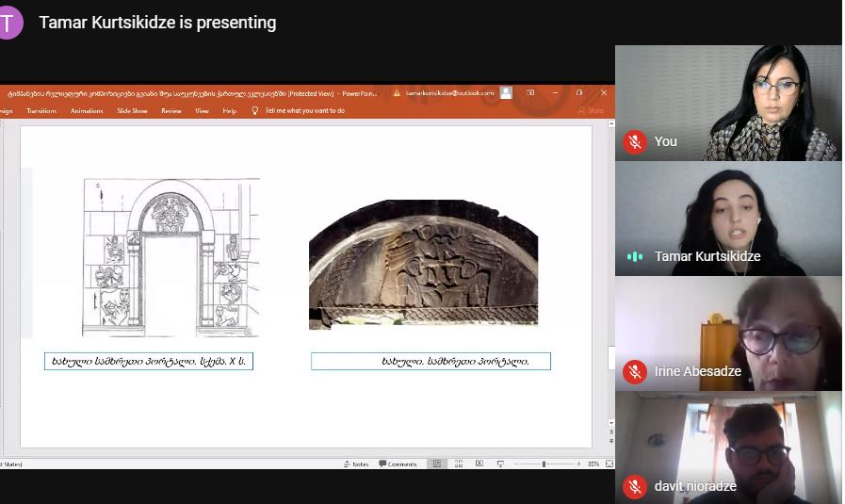Image resolution: width=845 pixels, height=504 pixels.
Task: Open the Comments pane
Action: click(398, 463)
